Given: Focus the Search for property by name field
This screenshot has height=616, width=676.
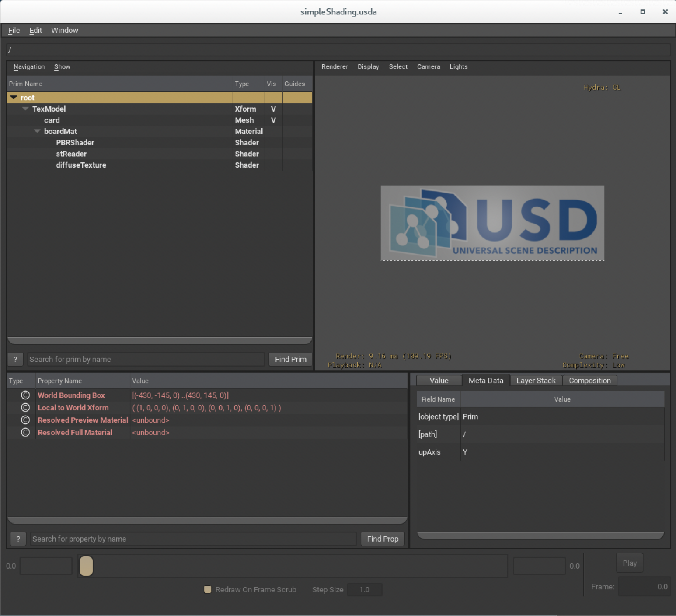Looking at the screenshot, I should (x=194, y=539).
